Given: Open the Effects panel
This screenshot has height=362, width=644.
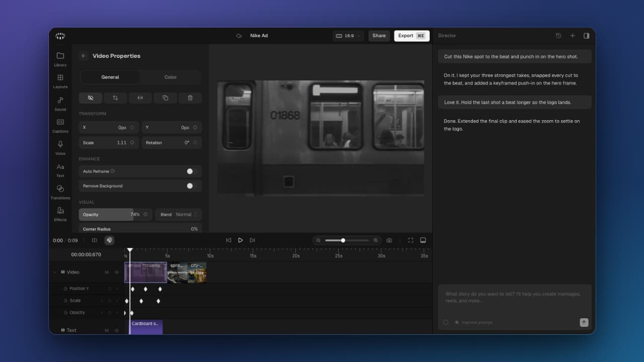Looking at the screenshot, I should (60, 214).
